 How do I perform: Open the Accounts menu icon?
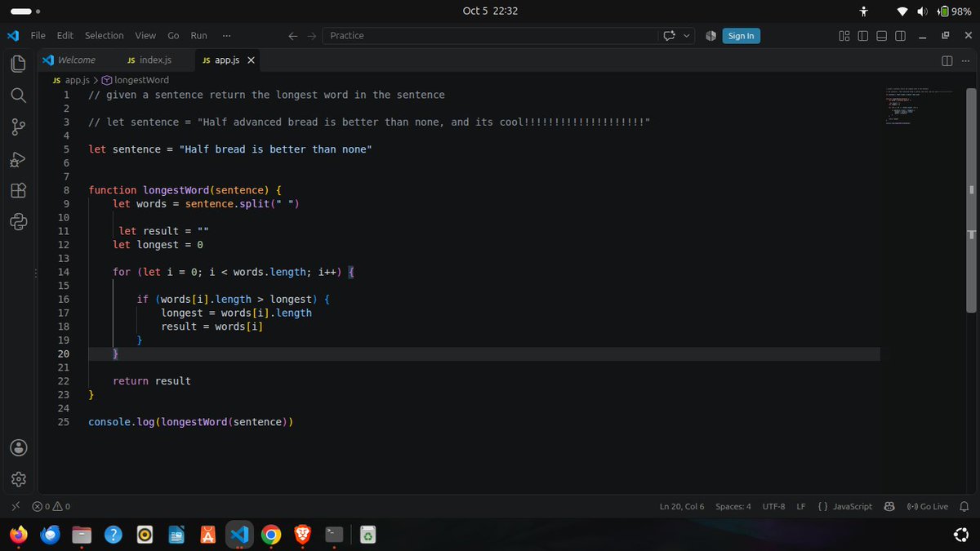(x=18, y=447)
